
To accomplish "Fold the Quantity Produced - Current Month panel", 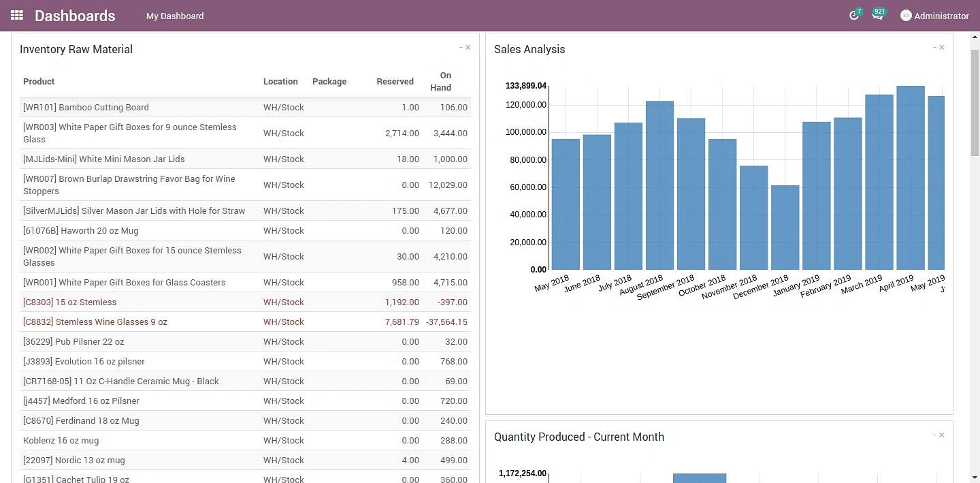I will [x=934, y=435].
